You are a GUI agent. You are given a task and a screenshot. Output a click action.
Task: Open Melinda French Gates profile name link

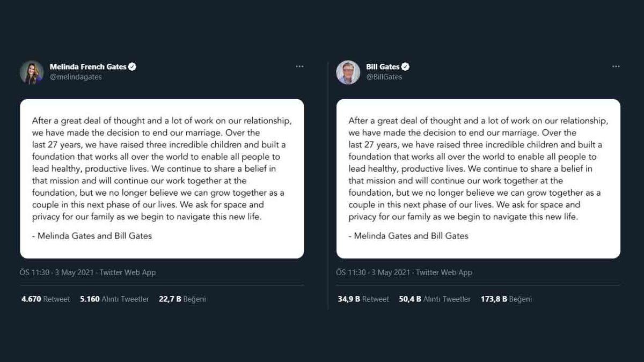tap(88, 67)
